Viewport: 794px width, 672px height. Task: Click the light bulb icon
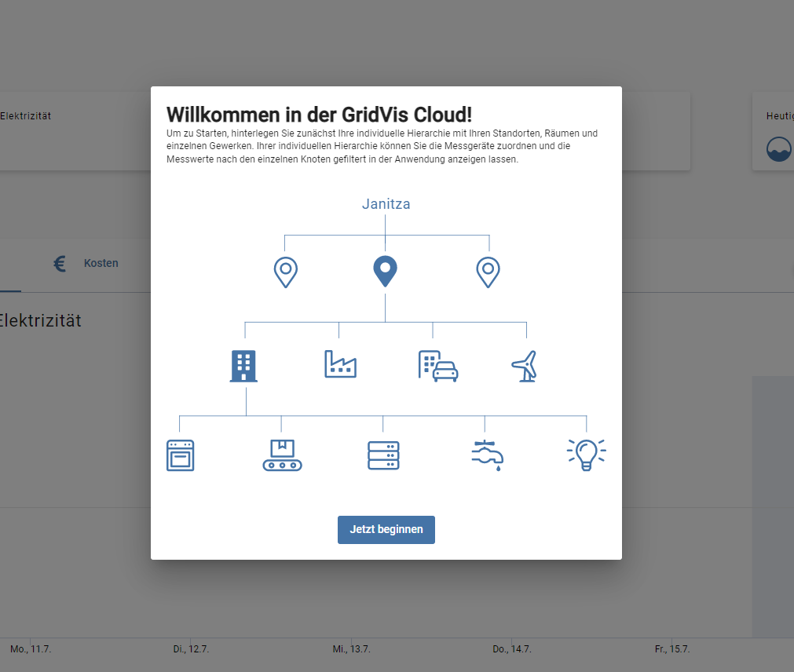(586, 455)
